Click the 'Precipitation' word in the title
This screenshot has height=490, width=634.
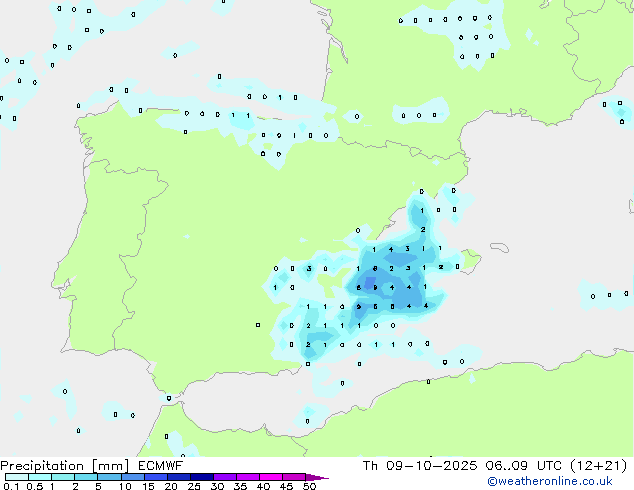42,466
